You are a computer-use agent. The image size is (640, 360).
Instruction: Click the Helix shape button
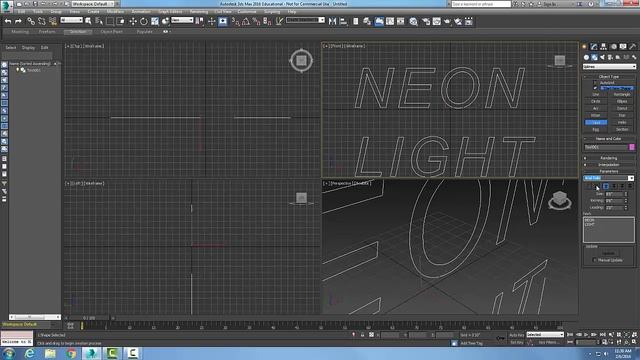[622, 122]
